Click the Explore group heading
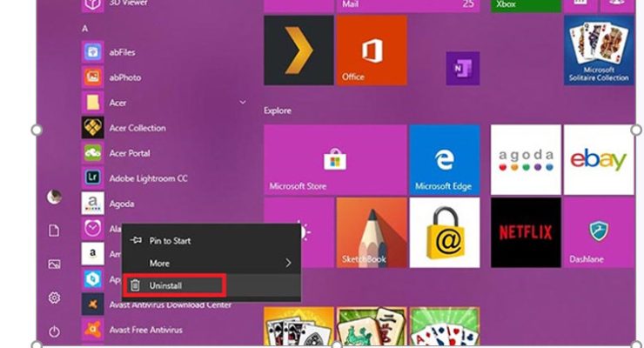This screenshot has height=348, width=644. click(278, 110)
